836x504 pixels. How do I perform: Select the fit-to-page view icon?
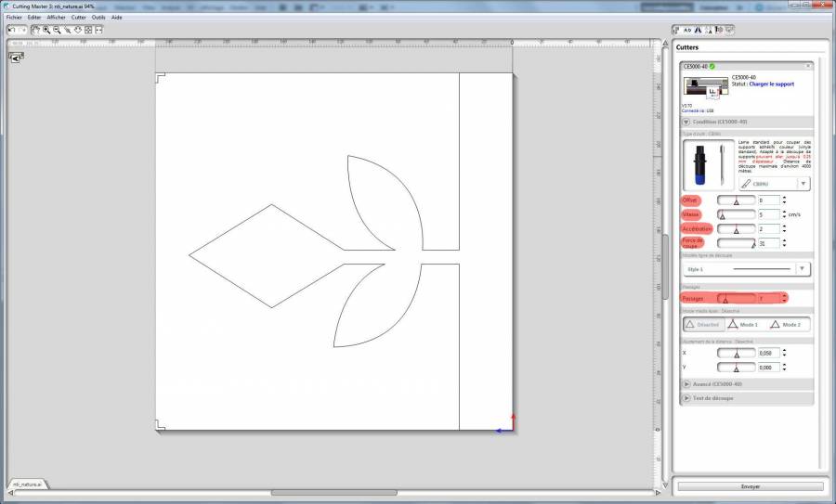(x=88, y=30)
